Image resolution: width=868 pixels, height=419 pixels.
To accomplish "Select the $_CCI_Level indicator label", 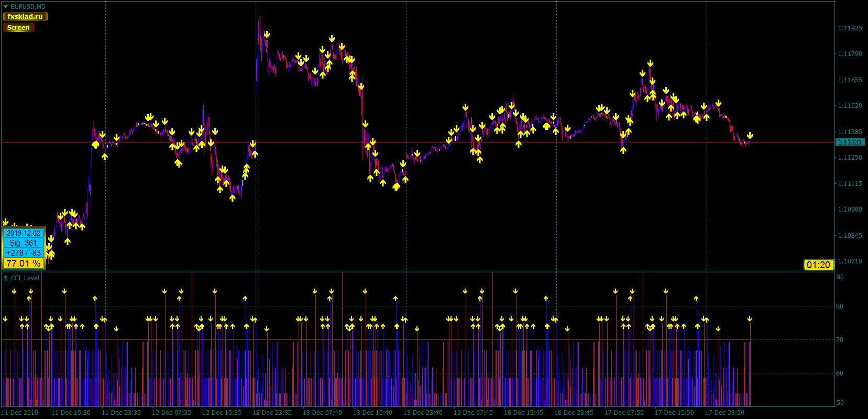I will tap(21, 278).
